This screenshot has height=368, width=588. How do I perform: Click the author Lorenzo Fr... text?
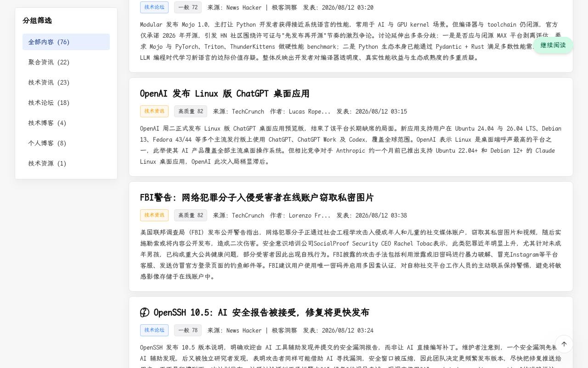pos(300,215)
